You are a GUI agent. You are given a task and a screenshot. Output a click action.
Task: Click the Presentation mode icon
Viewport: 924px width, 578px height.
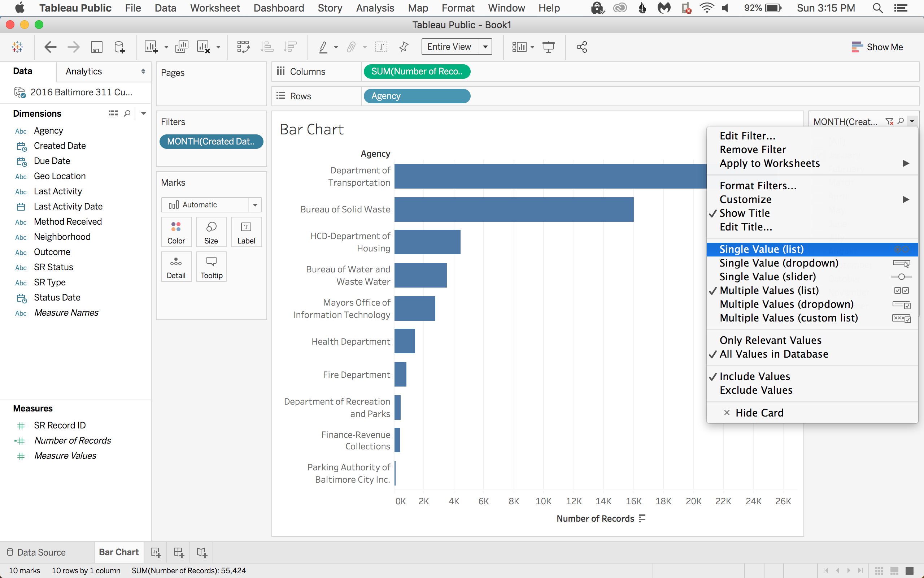[x=549, y=47]
